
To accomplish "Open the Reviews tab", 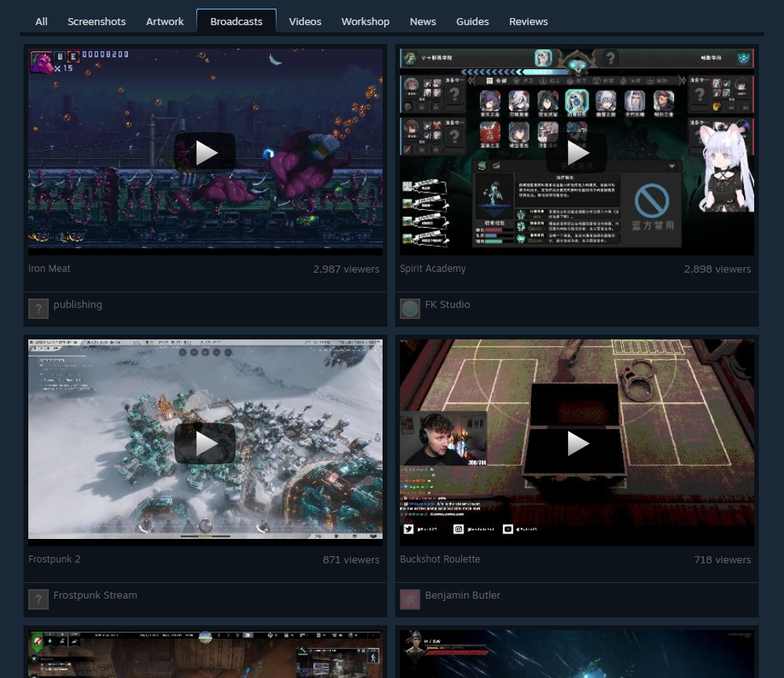I will pyautogui.click(x=528, y=21).
